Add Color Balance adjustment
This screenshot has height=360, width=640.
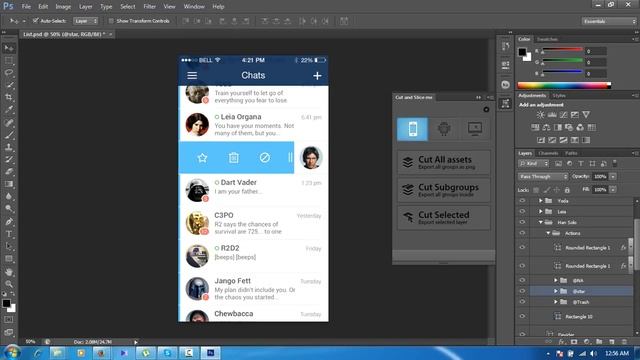pyautogui.click(x=546, y=128)
